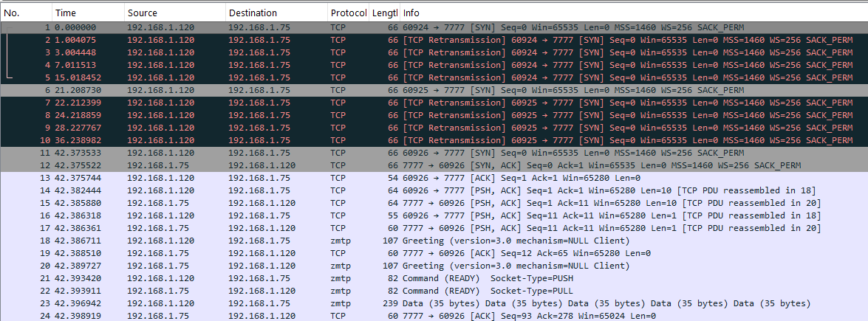Viewport: 868px width, 321px height.
Task: Click the Source column header
Action: tap(174, 13)
